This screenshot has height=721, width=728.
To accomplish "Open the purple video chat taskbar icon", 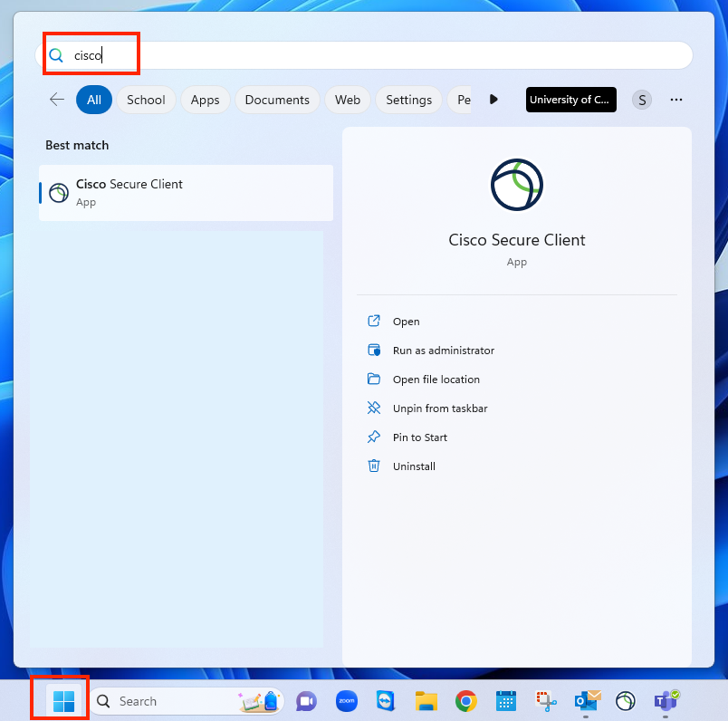I will [x=306, y=701].
